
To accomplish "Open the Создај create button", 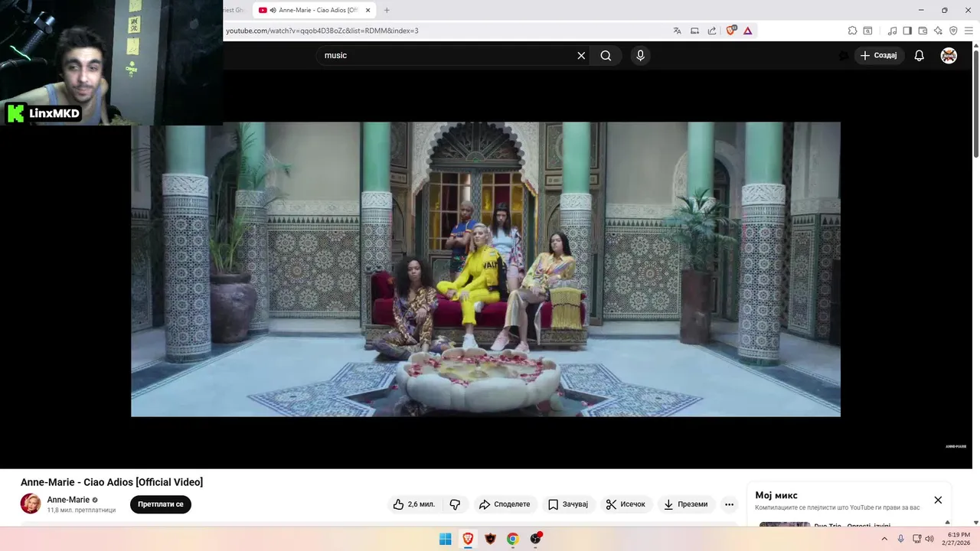I will [x=879, y=55].
